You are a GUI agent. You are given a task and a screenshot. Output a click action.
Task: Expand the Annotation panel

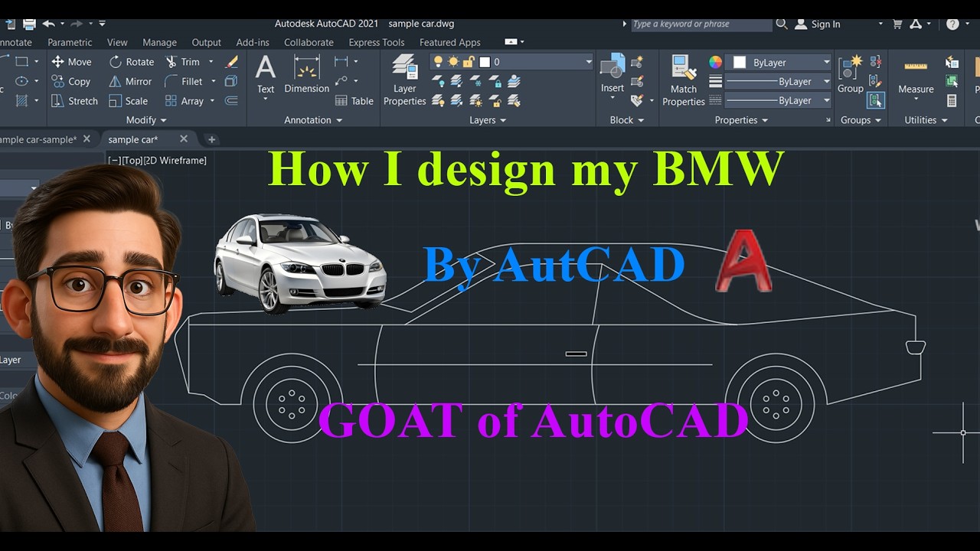point(313,120)
